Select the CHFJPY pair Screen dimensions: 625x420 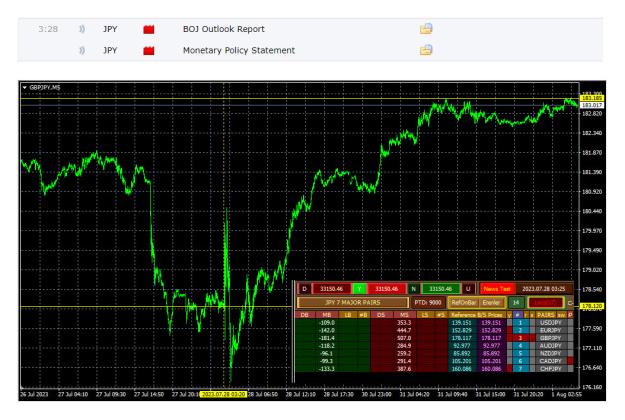(x=550, y=369)
